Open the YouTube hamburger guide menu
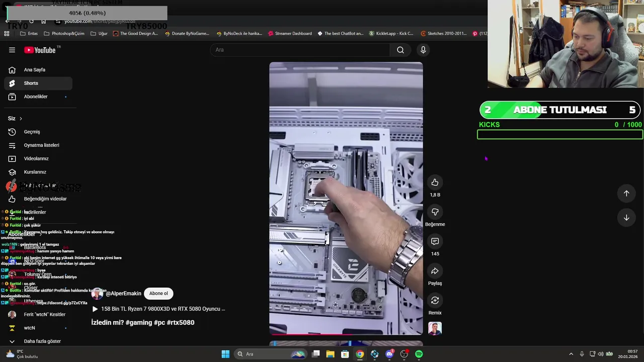The height and width of the screenshot is (362, 644). (12, 50)
